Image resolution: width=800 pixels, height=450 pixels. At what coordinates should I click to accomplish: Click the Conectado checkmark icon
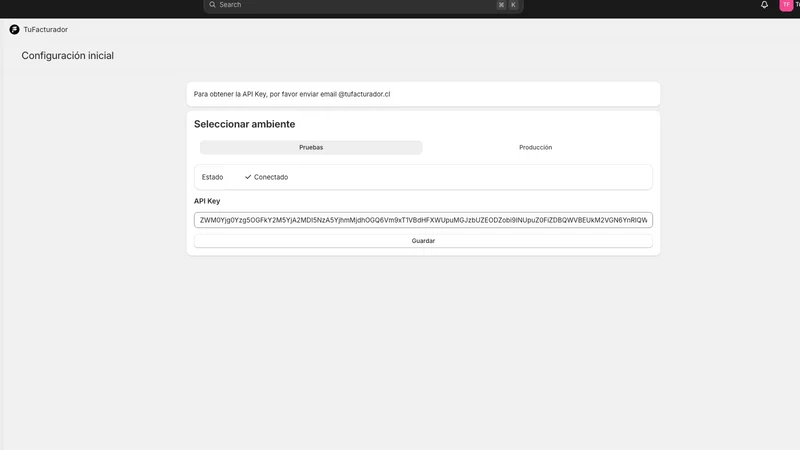click(x=248, y=177)
